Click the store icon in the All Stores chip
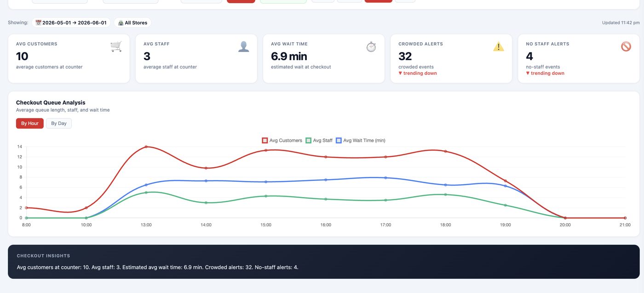The width and height of the screenshot is (644, 293). (121, 23)
